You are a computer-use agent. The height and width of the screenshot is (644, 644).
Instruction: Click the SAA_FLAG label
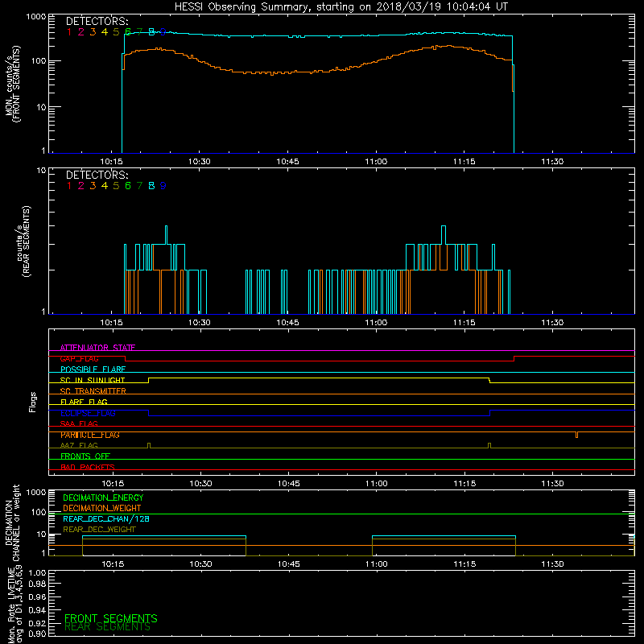coord(79,424)
